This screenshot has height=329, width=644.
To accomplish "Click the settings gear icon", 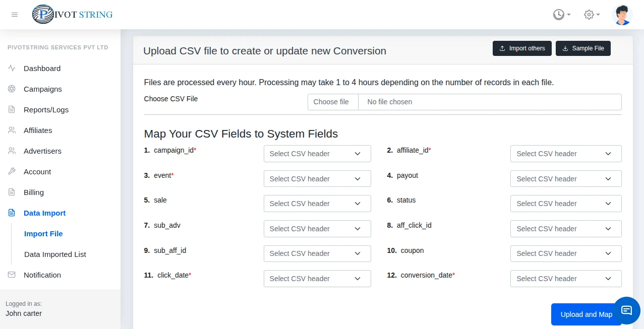I will tap(589, 15).
